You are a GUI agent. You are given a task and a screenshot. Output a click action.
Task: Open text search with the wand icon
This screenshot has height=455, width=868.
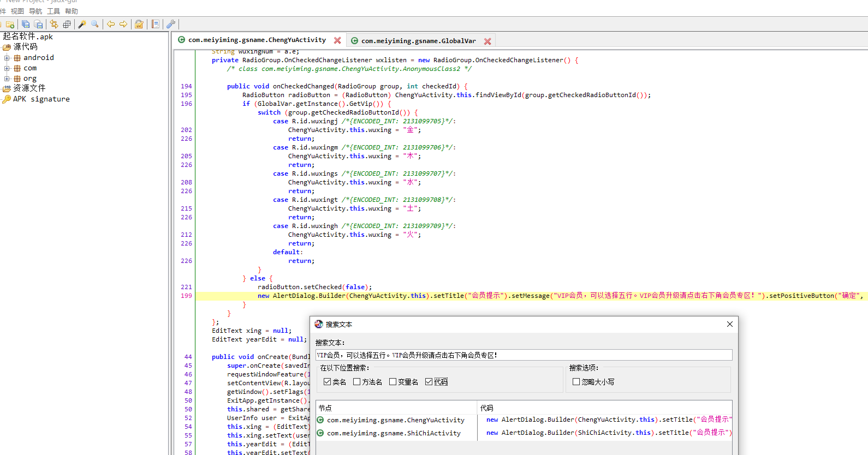(82, 25)
